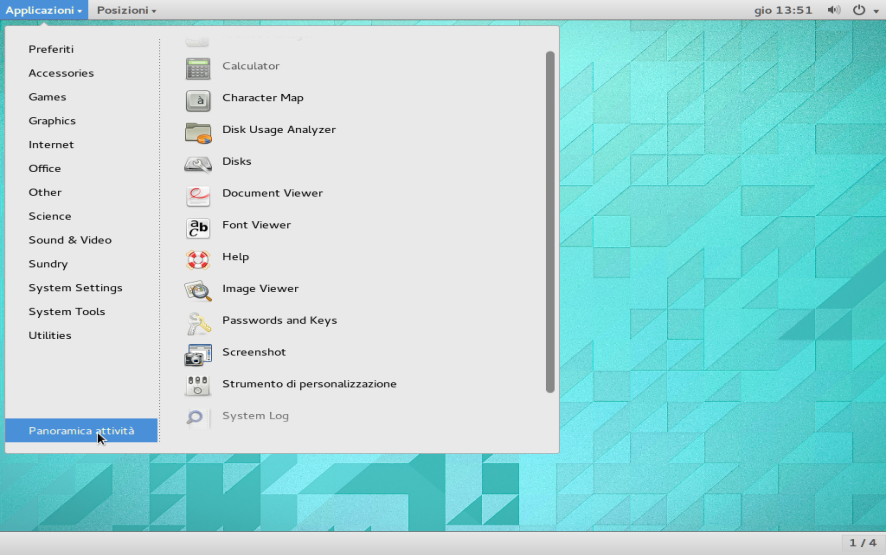Click the application list vertical scrollbar
Screen dimensions: 886x555
click(x=550, y=221)
